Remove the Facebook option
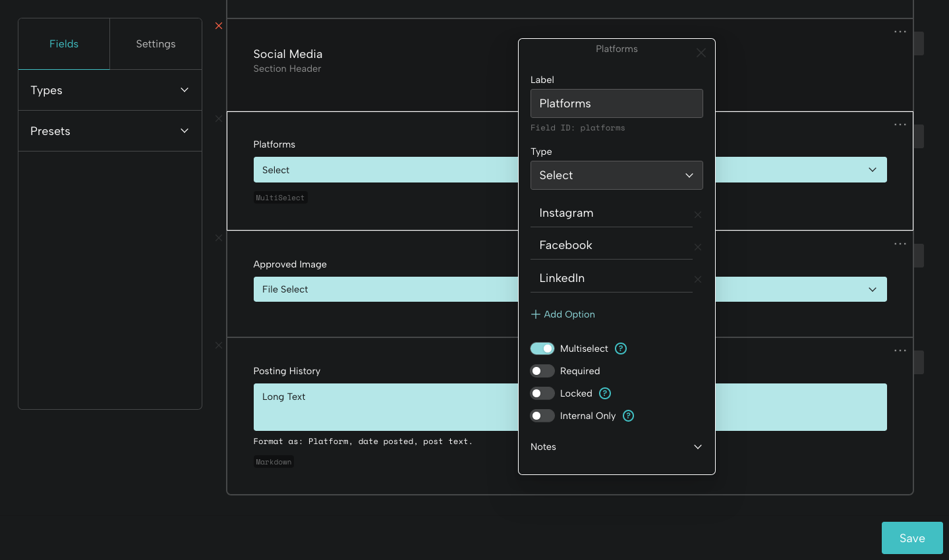 (x=698, y=247)
